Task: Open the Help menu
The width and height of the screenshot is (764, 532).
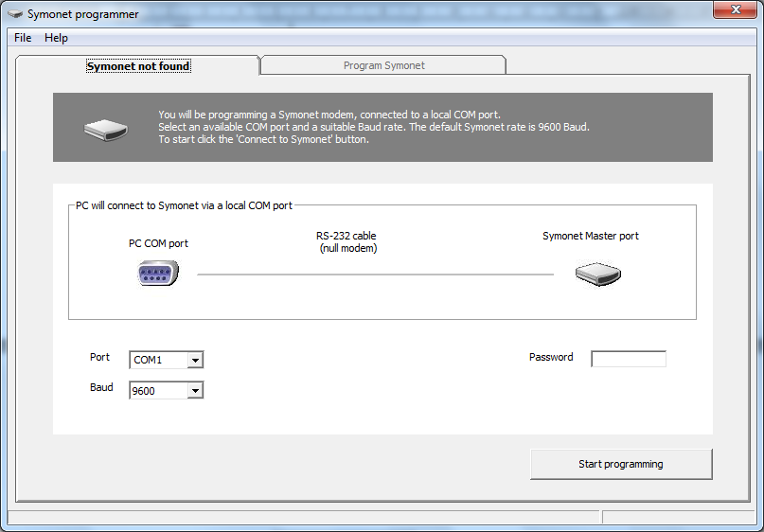Action: (x=56, y=38)
